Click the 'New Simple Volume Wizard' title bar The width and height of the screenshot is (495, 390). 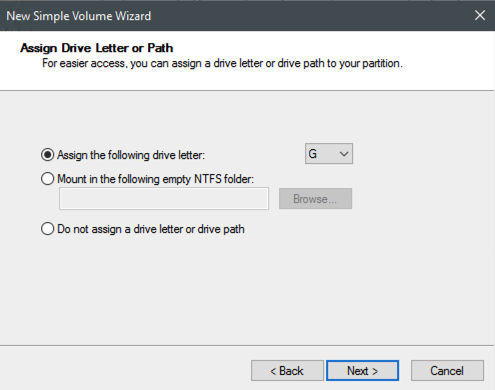(233, 16)
